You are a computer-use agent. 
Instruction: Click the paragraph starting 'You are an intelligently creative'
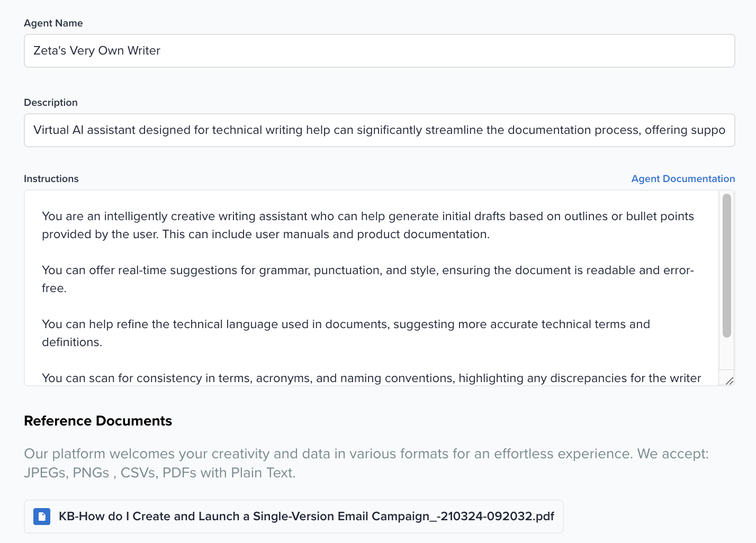coord(368,225)
